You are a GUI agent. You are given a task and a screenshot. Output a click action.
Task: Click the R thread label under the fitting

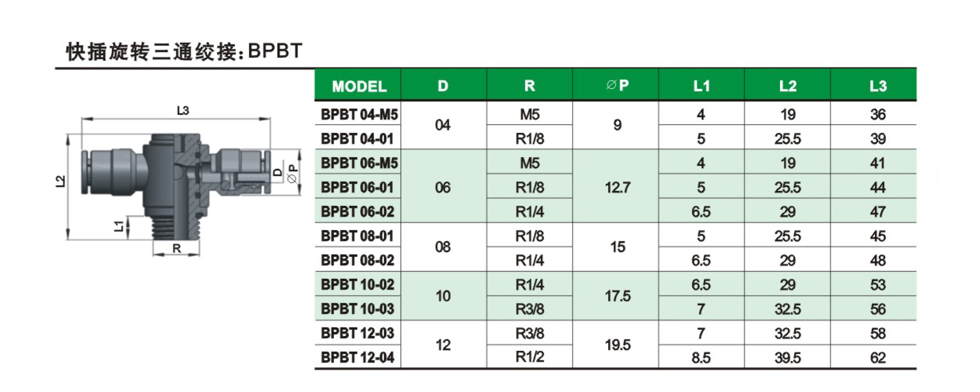click(177, 249)
